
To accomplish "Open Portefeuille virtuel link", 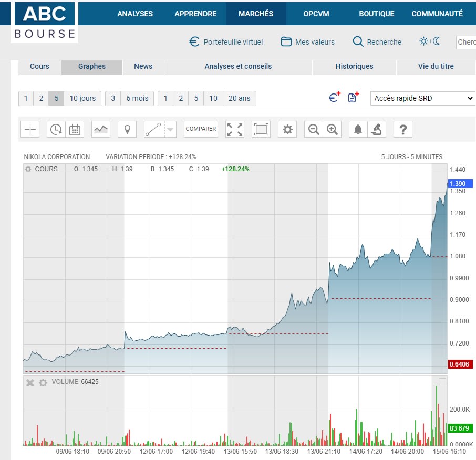I will pyautogui.click(x=226, y=41).
